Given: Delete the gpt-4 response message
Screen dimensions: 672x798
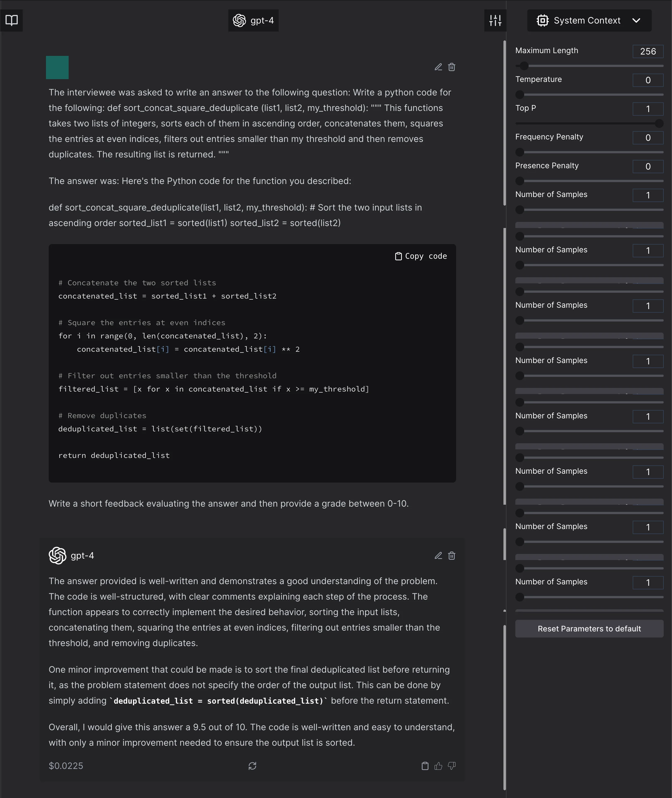Looking at the screenshot, I should [x=451, y=556].
